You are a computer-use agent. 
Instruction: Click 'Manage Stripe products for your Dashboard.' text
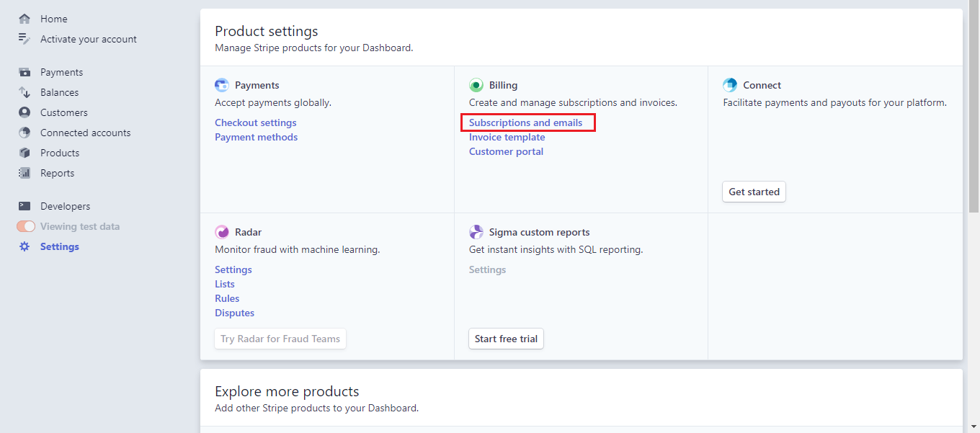point(314,48)
